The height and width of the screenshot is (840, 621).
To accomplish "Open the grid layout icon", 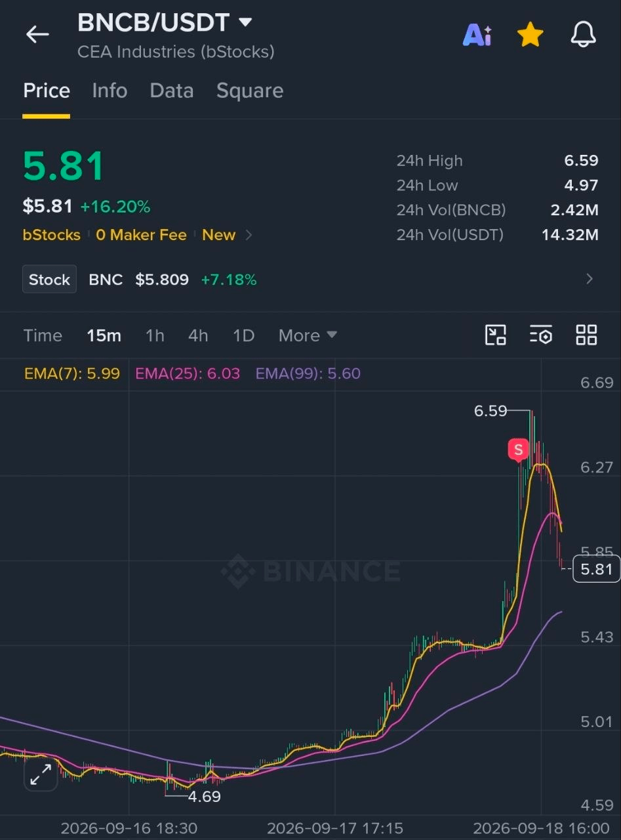I will coord(586,335).
